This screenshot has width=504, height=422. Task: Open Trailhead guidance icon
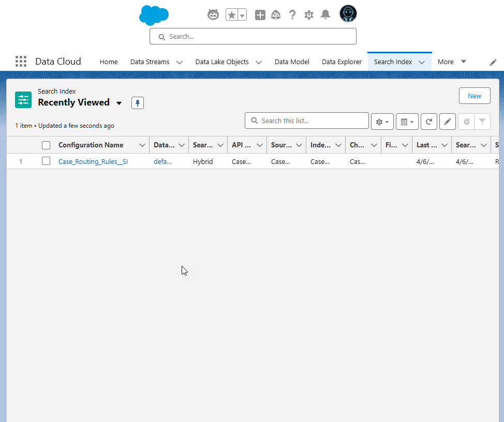point(276,15)
